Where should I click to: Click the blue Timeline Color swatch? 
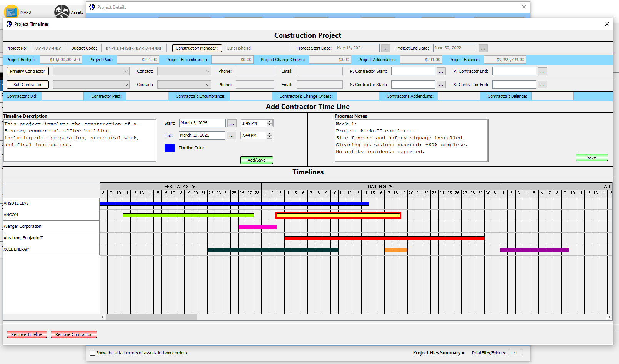point(170,147)
